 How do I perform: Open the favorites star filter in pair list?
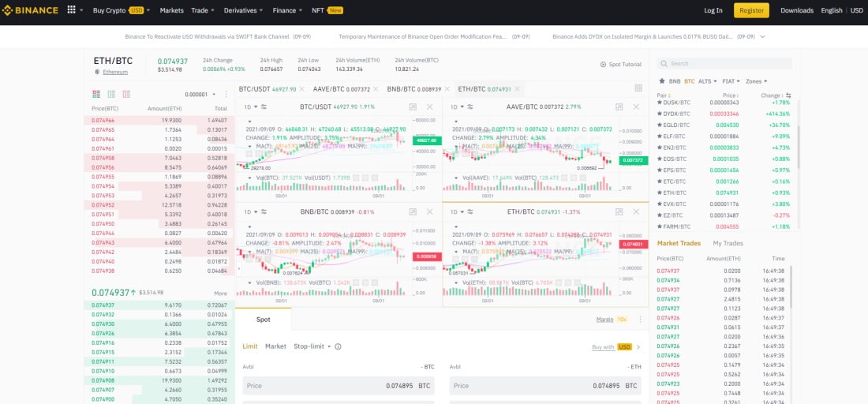click(661, 80)
